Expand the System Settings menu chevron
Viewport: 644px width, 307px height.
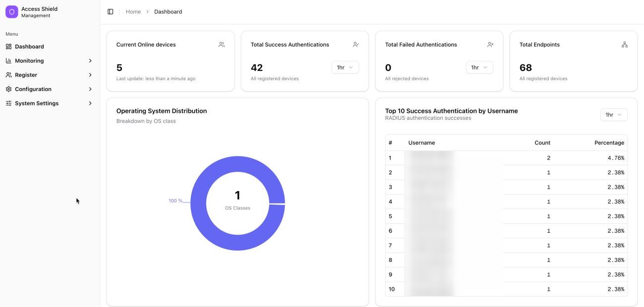point(90,103)
